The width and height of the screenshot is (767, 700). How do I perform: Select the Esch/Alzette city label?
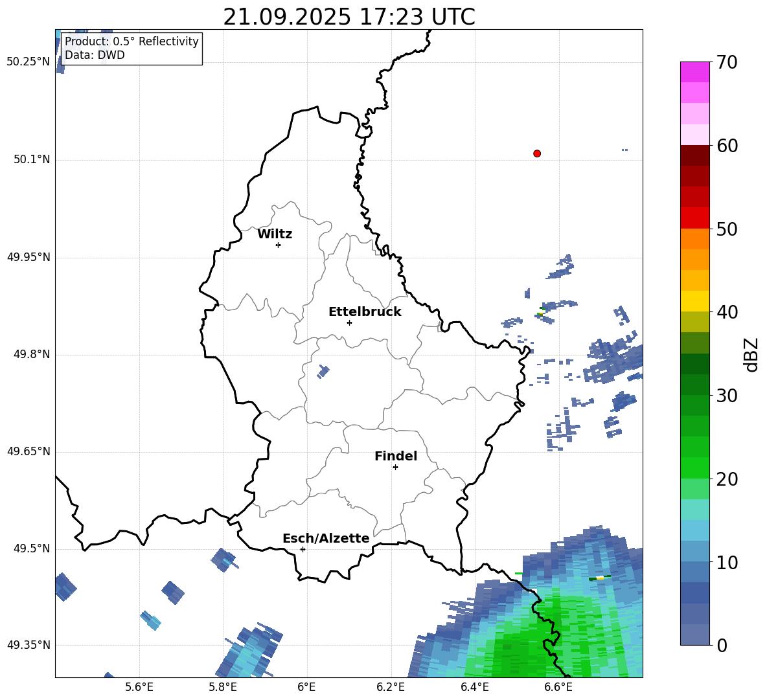coord(326,538)
